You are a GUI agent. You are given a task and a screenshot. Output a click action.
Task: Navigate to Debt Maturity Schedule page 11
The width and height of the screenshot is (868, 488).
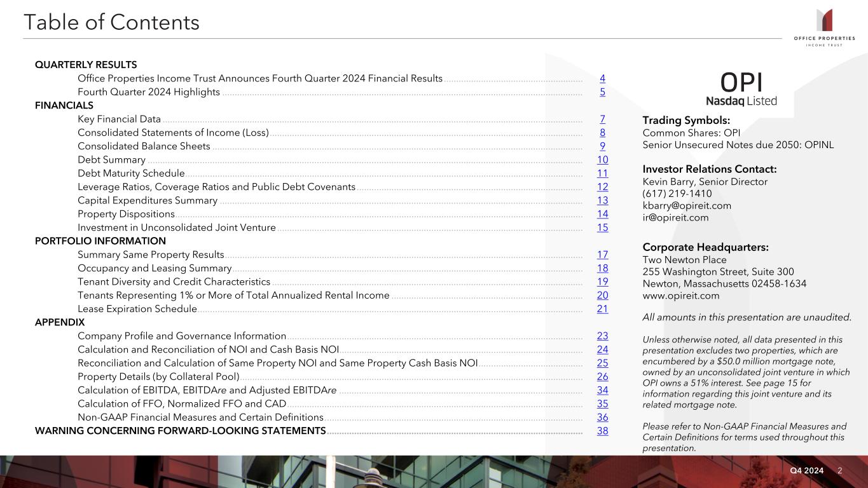click(x=602, y=173)
